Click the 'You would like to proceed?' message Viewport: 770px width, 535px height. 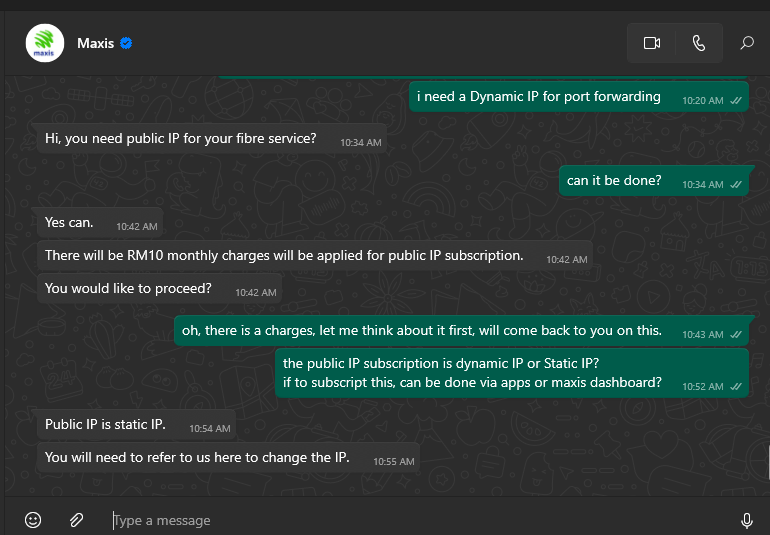[159, 288]
